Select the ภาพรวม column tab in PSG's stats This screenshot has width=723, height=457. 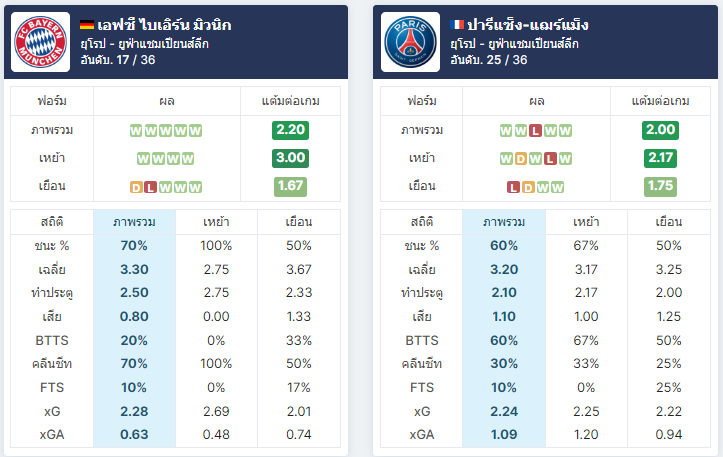(504, 222)
